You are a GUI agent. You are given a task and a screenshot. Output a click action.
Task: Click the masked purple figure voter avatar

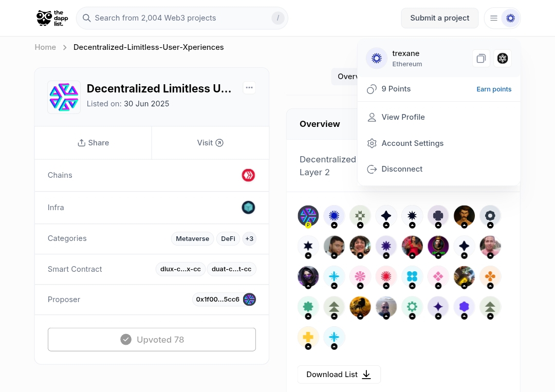[x=308, y=277]
